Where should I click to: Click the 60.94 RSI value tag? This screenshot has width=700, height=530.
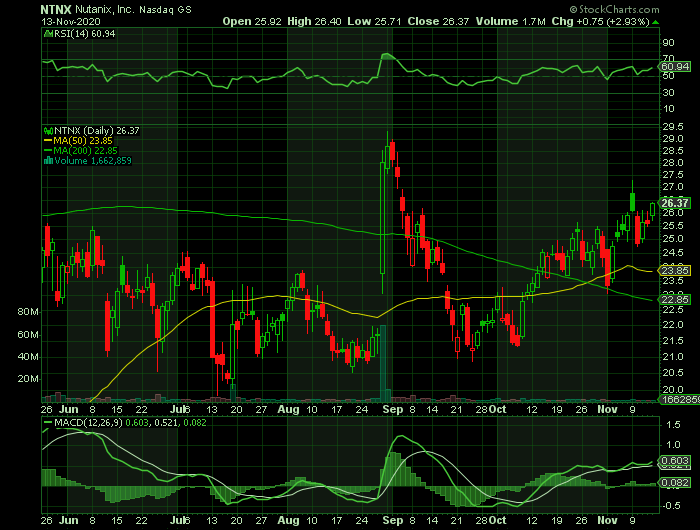point(675,67)
